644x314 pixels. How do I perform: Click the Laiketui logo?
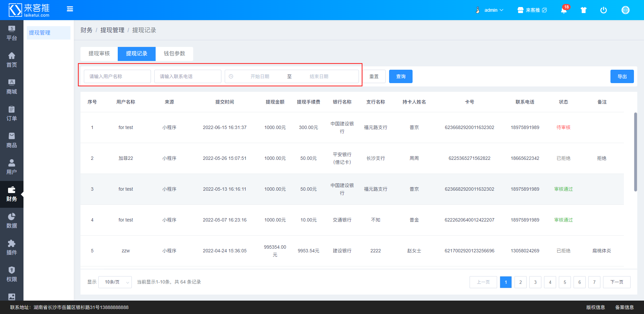29,10
